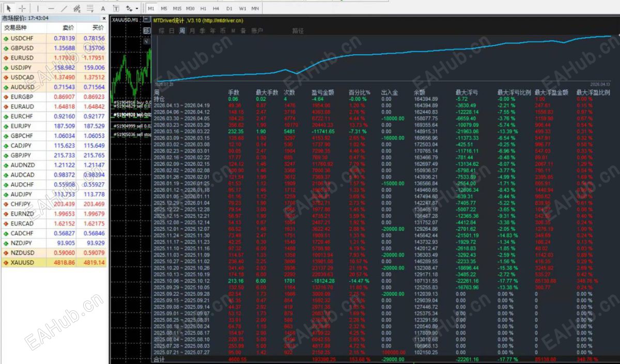Click the 持仓 open positions row

[382, 99]
